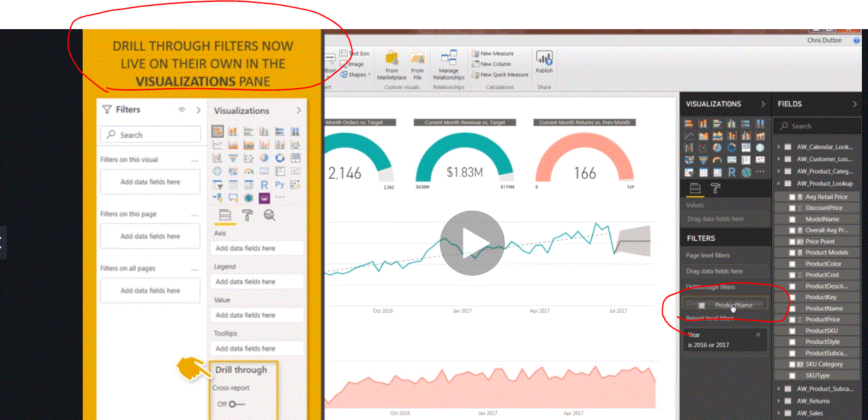Check the DiscountPrice field checkbox
Image resolution: width=868 pixels, height=420 pixels.
tap(792, 208)
